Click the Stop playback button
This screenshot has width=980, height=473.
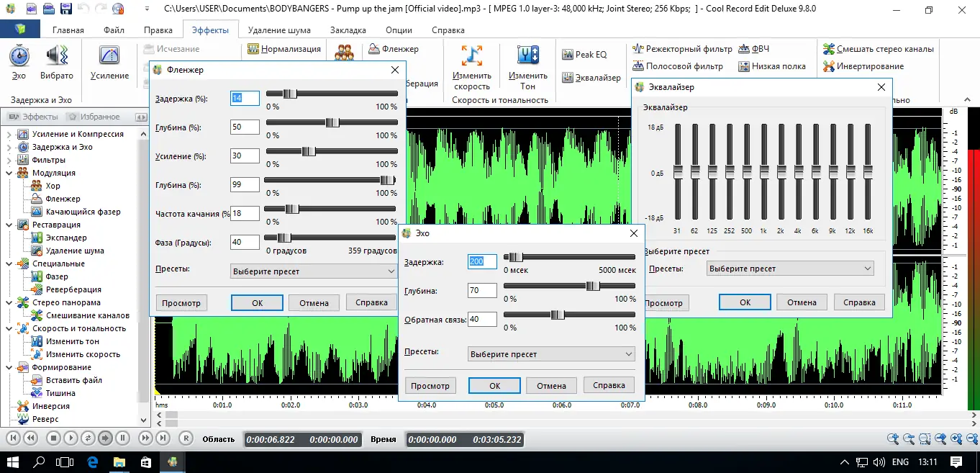pos(53,438)
